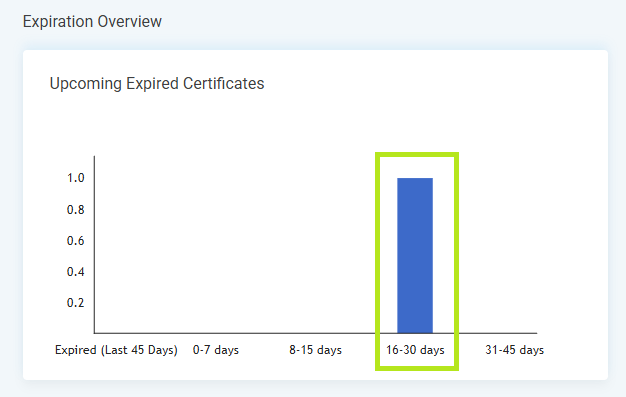This screenshot has height=397, width=626.
Task: Click the "8-15 days" axis label
Action: [x=315, y=350]
